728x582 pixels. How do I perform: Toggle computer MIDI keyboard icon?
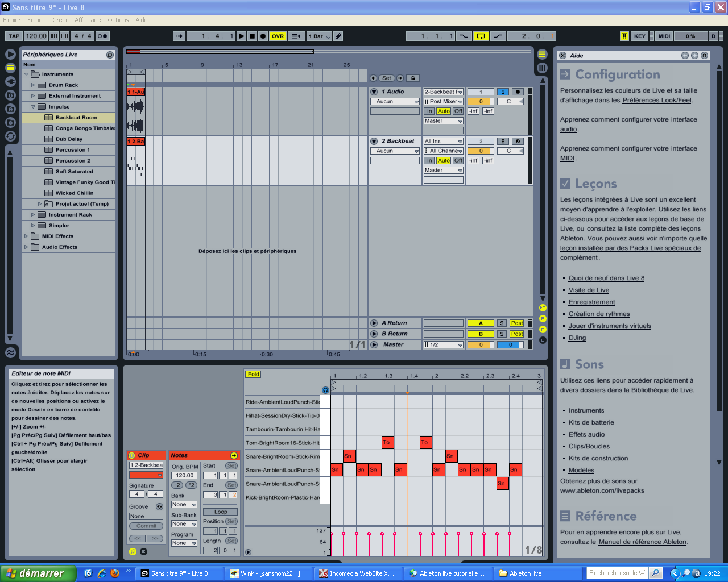coord(624,36)
